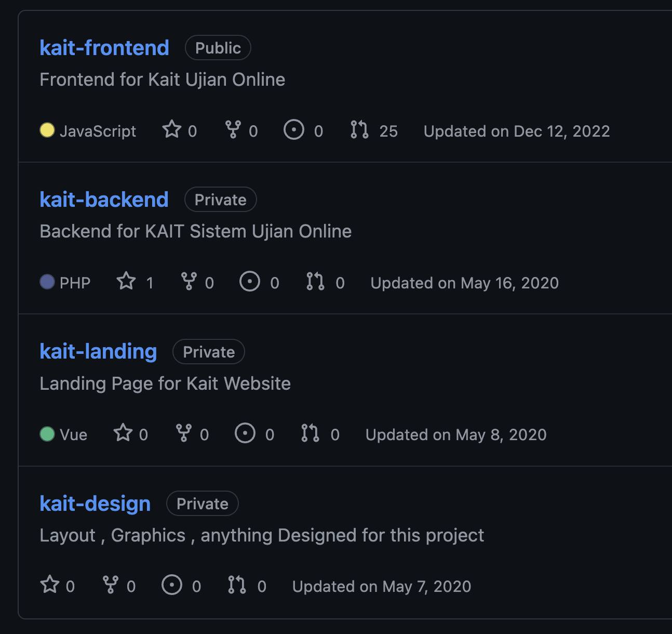Click the green Vue language color dot
The height and width of the screenshot is (634, 672).
click(x=47, y=433)
